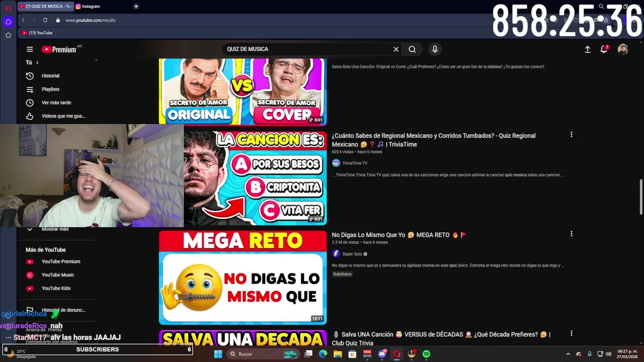Click the address bar URL
Image resolution: width=644 pixels, height=362 pixels.
[91, 20]
